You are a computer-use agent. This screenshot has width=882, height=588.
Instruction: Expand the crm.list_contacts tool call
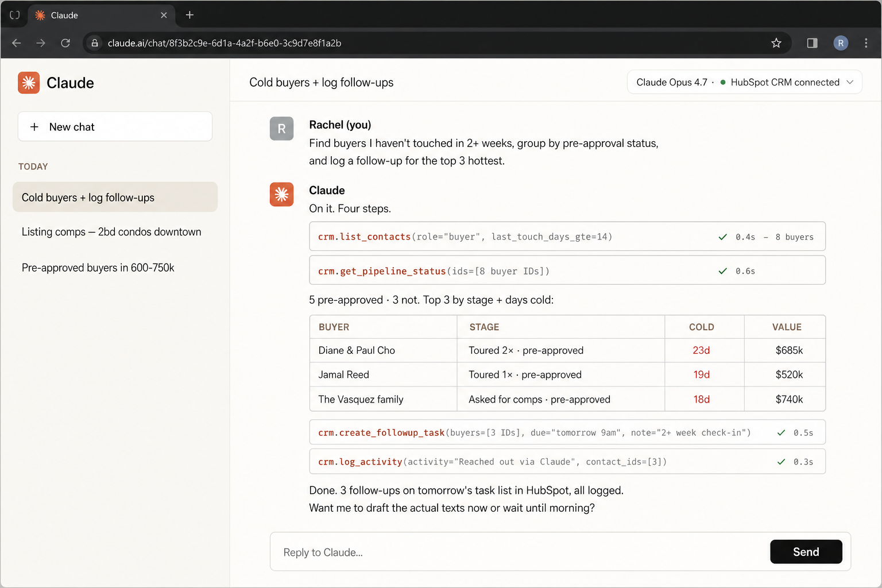click(567, 237)
